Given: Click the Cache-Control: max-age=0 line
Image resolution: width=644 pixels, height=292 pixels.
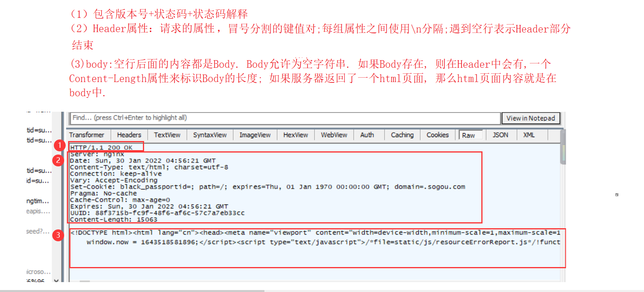Looking at the screenshot, I should pyautogui.click(x=120, y=200).
